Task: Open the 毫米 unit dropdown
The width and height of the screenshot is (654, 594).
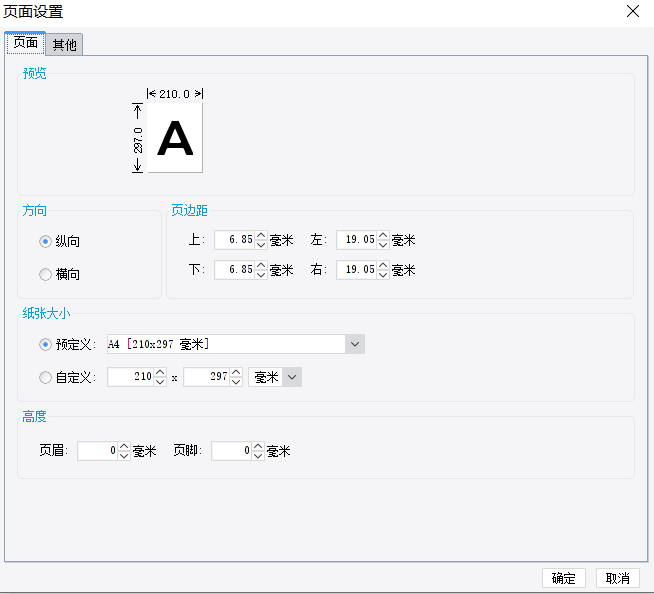Action: 292,377
